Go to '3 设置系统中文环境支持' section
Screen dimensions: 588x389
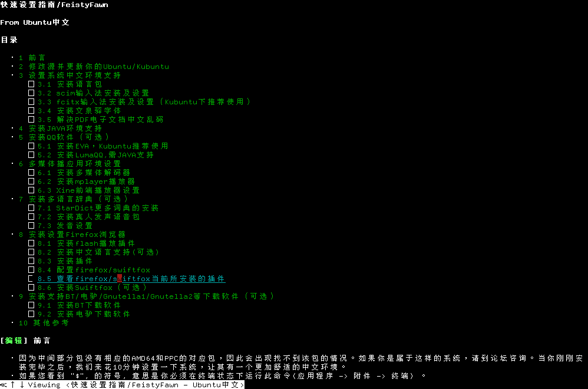(x=70, y=75)
